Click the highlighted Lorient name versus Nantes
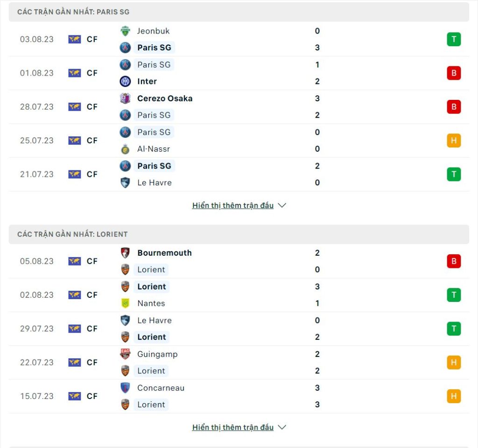The image size is (478, 448). point(152,287)
